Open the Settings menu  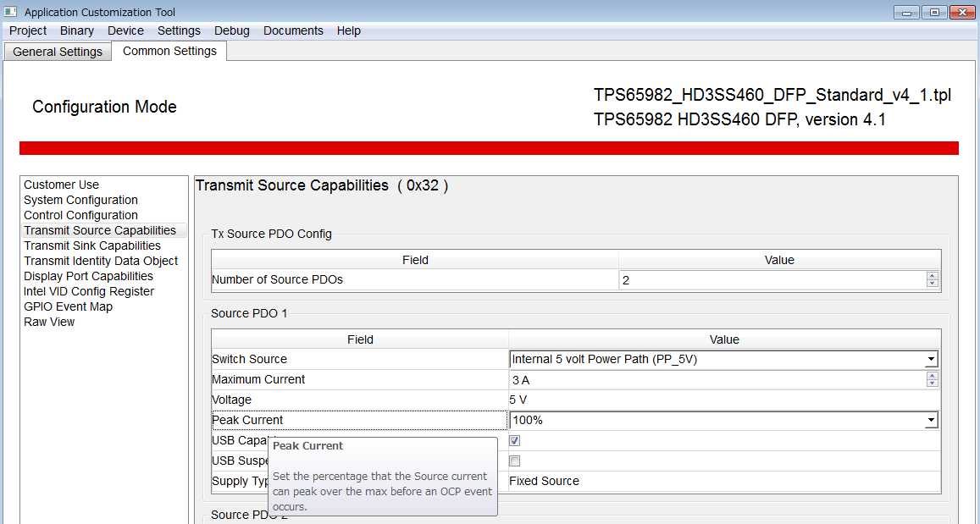click(x=179, y=30)
